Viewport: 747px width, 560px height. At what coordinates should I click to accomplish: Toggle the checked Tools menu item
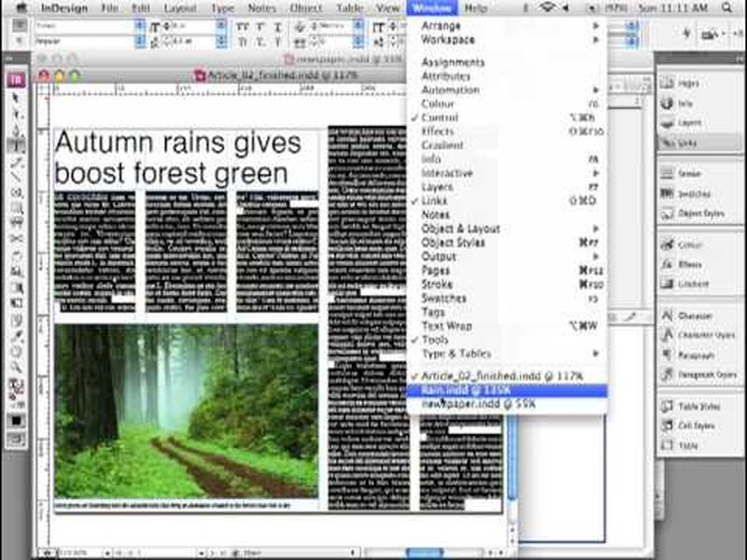pyautogui.click(x=505, y=340)
